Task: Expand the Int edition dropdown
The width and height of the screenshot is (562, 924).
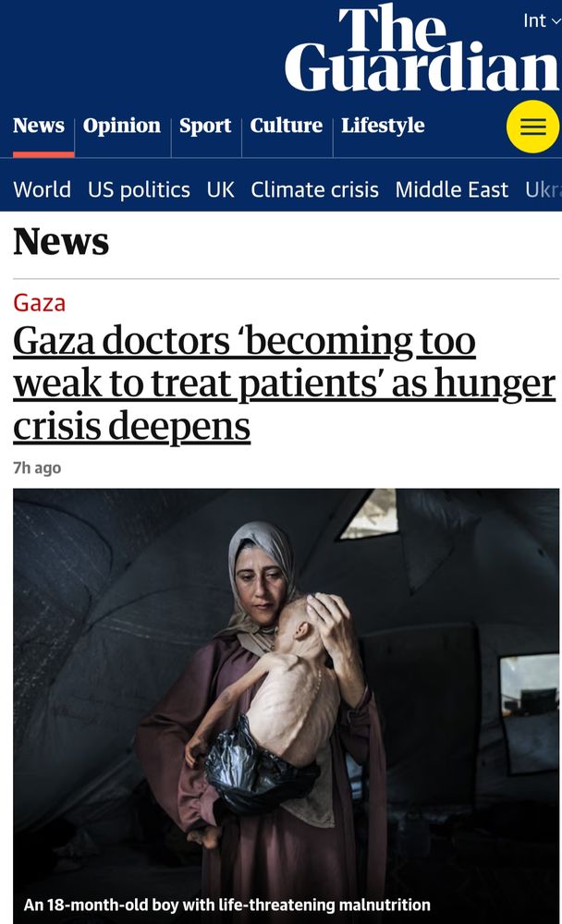Action: (542, 20)
